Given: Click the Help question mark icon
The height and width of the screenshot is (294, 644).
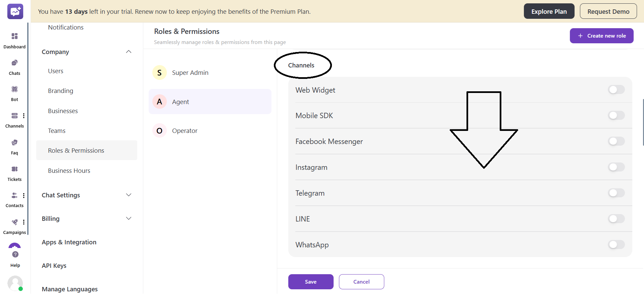Looking at the screenshot, I should pos(15,254).
